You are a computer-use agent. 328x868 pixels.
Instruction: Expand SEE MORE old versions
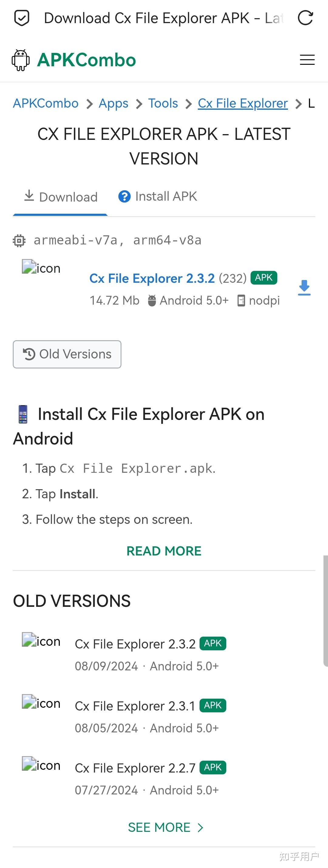click(165, 827)
